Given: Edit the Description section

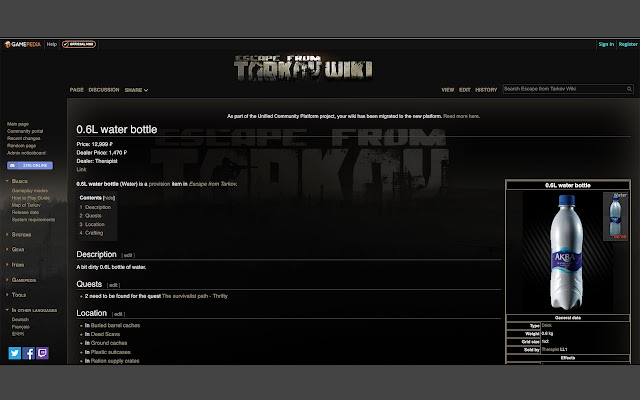Looking at the screenshot, I should [x=128, y=256].
